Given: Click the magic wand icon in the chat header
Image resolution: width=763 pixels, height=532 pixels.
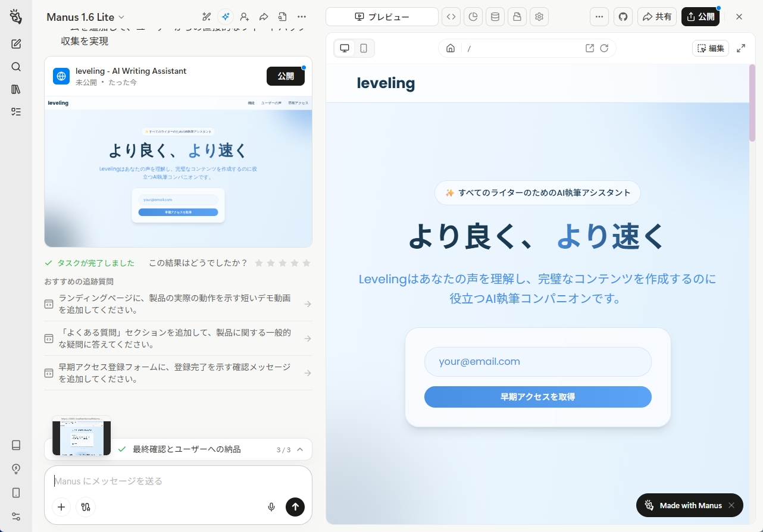Looking at the screenshot, I should point(207,17).
